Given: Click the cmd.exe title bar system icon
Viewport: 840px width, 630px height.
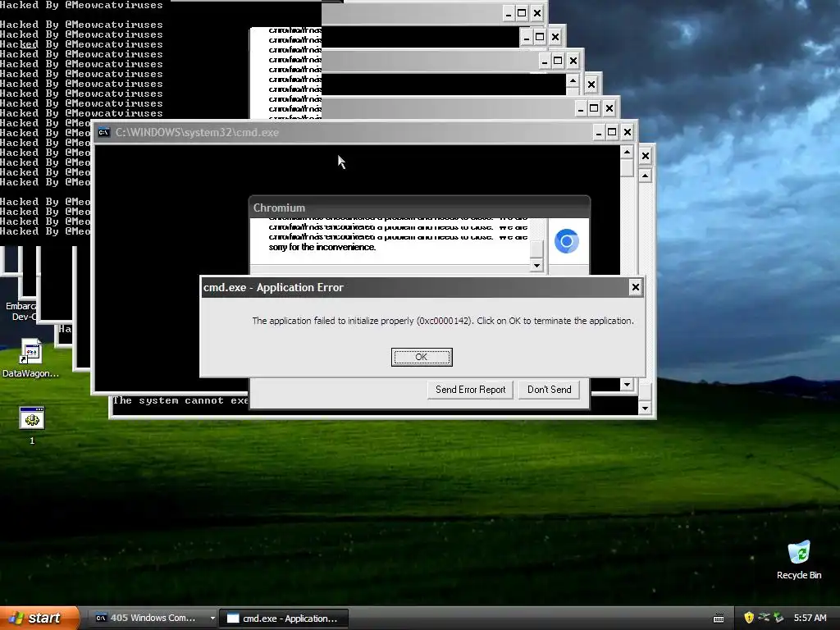Looking at the screenshot, I should coord(104,132).
